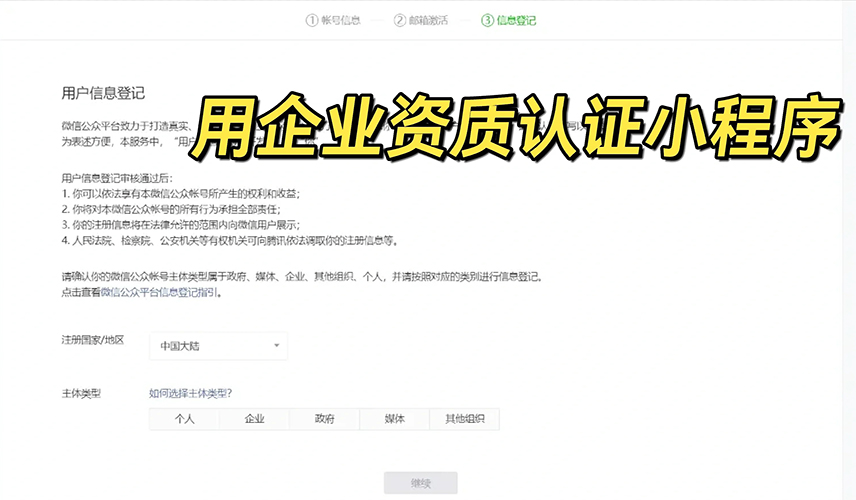Click the 用户信息登记审核通过后 line
Screen dimensions: 856x500
[x=117, y=178]
